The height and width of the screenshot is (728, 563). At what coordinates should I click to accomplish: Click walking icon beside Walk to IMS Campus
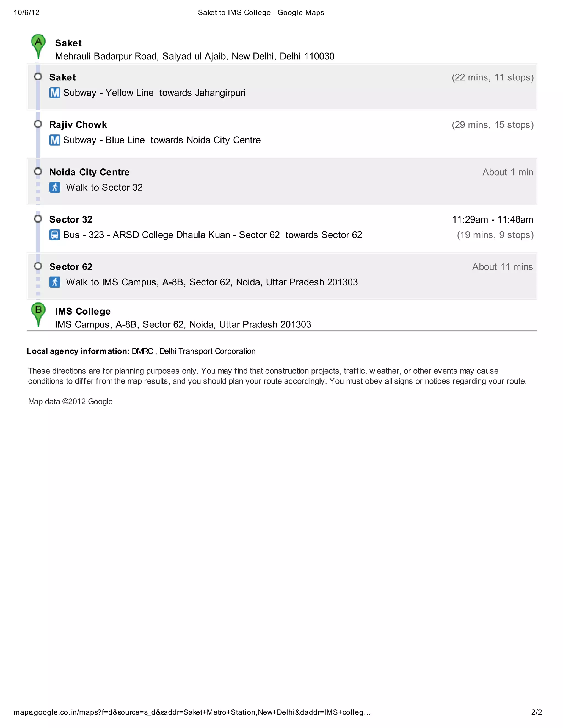pos(55,282)
